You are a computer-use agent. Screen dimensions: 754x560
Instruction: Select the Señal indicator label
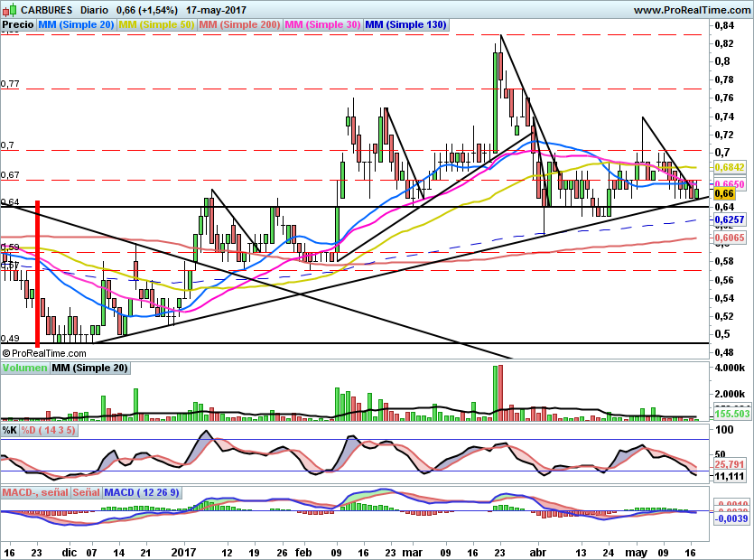click(x=86, y=492)
